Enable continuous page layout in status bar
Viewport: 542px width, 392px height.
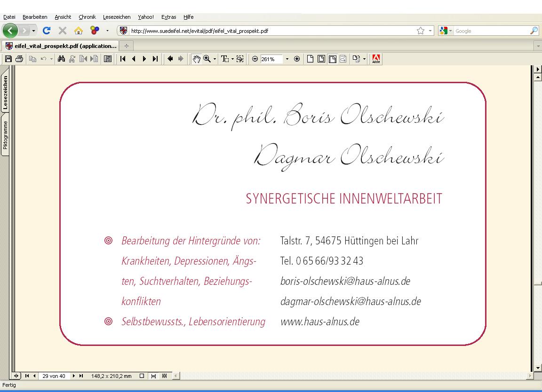tap(153, 376)
